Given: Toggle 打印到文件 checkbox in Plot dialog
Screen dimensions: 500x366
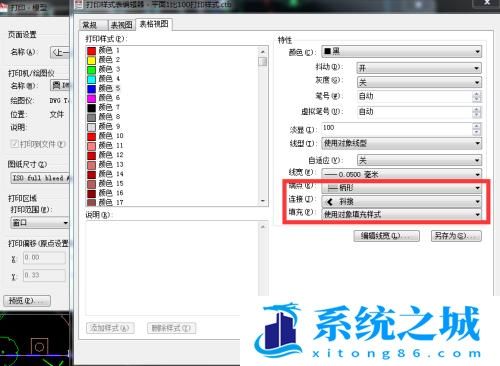Looking at the screenshot, I should [x=14, y=144].
